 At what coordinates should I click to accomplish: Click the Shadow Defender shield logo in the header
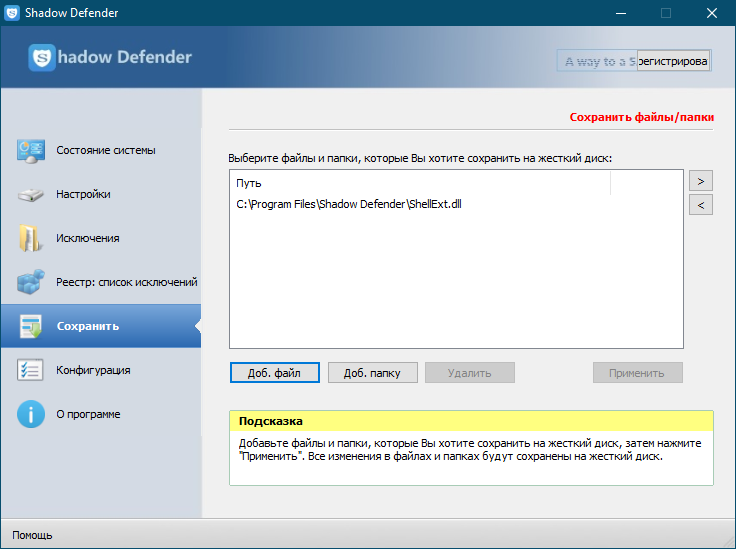point(42,57)
